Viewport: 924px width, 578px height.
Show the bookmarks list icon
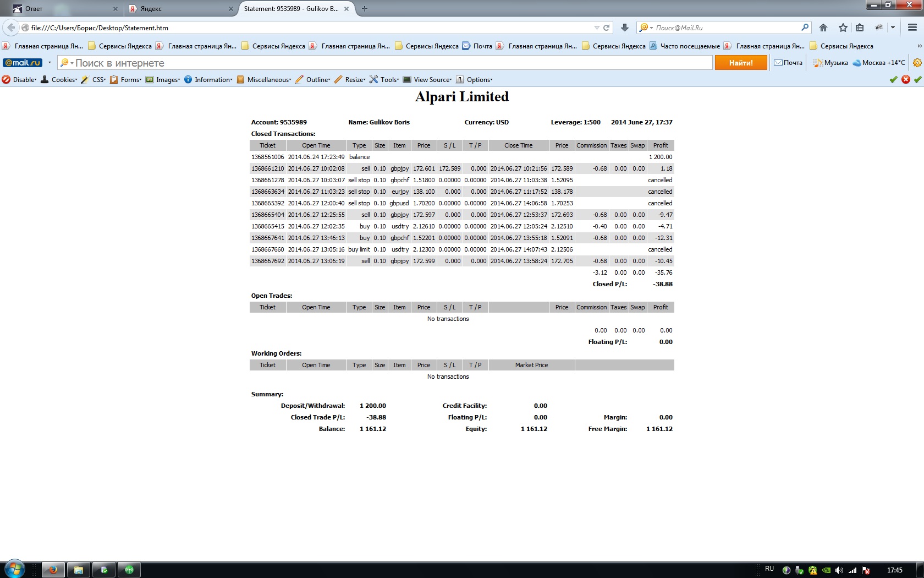860,28
